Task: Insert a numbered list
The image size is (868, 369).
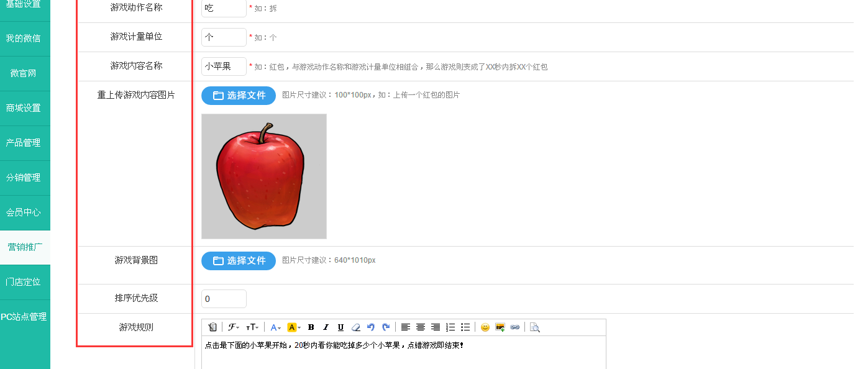Action: click(x=450, y=327)
